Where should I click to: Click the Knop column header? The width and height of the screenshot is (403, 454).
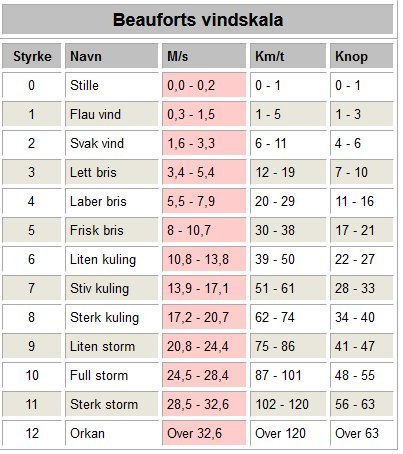[362, 56]
